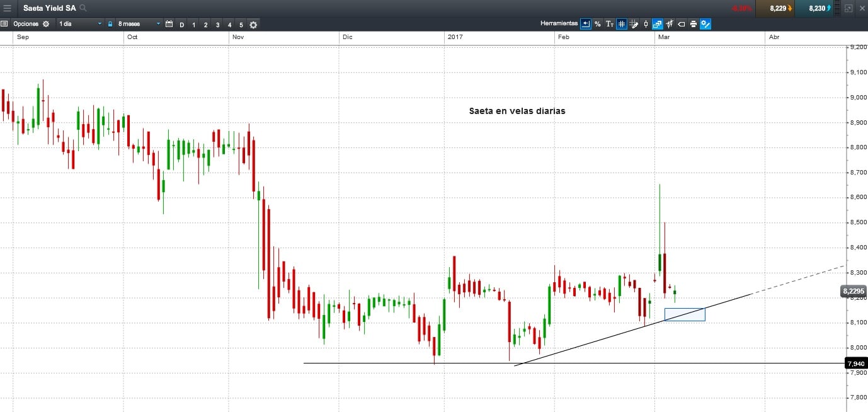The image size is (868, 412).
Task: Select the blue rectangle drawn on chart
Action: (x=685, y=314)
